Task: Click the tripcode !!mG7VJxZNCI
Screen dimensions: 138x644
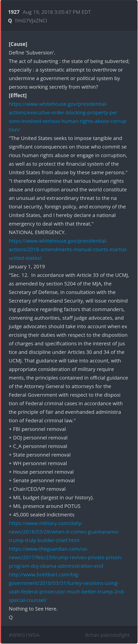Action: [x=31, y=20]
